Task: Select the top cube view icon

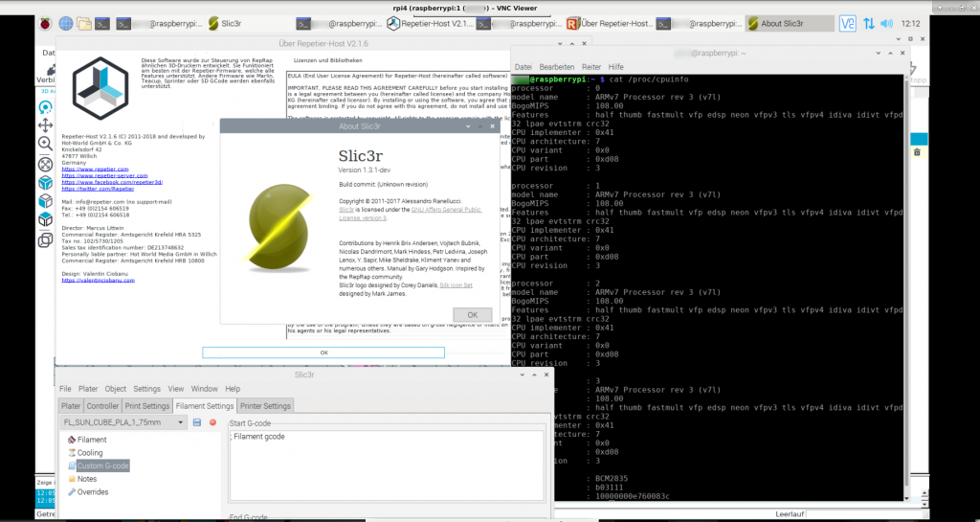Action: click(45, 219)
